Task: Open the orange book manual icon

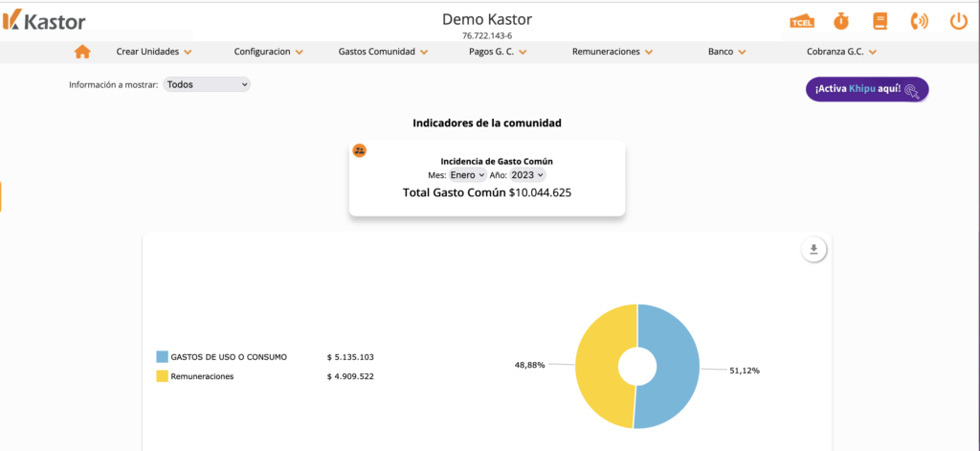Action: pos(880,21)
